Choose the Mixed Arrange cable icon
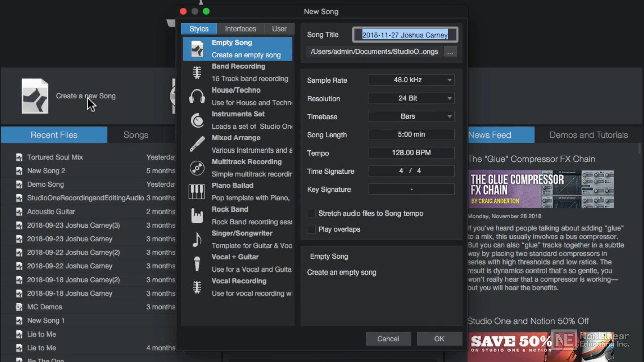Screen dimensions: 644x362 click(x=197, y=144)
